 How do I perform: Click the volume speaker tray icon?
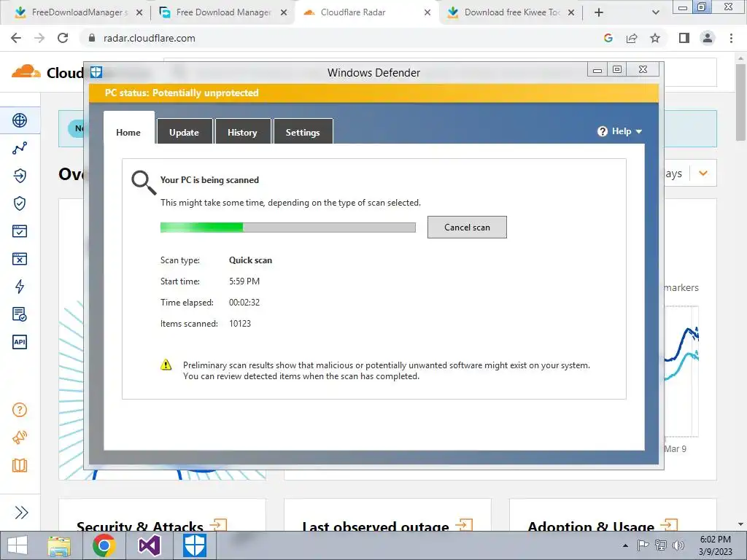coord(678,545)
